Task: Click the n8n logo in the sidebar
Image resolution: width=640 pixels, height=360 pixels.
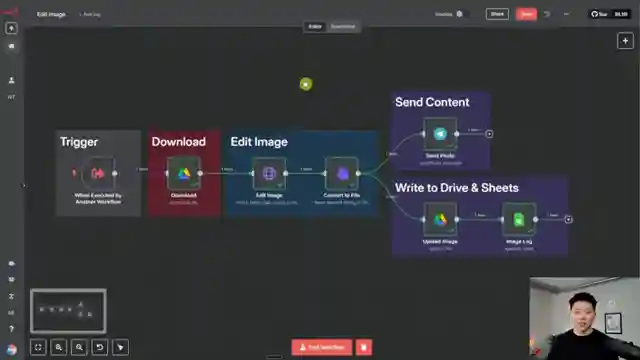Action: (10, 12)
